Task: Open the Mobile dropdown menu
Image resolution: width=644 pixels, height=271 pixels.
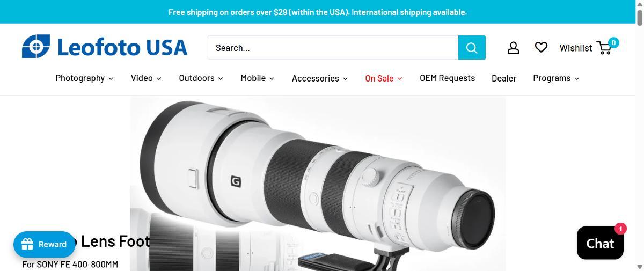Action: (258, 78)
